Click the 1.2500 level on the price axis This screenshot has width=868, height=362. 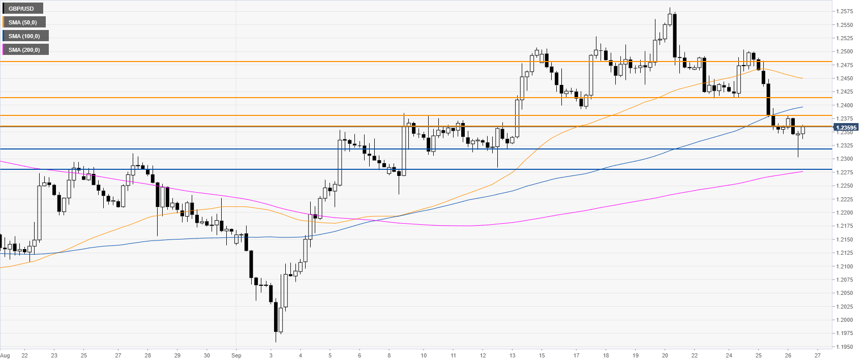pyautogui.click(x=844, y=51)
